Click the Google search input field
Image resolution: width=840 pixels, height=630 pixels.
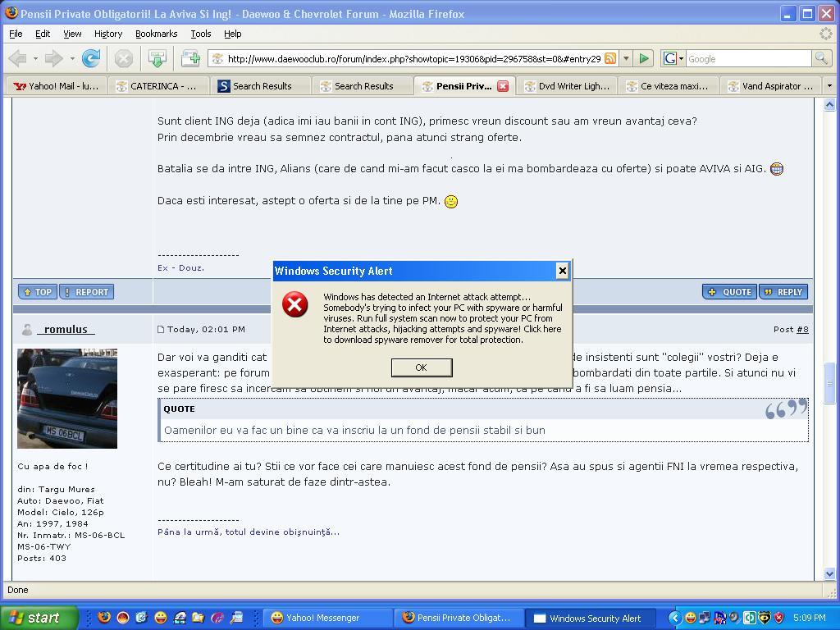[749, 58]
